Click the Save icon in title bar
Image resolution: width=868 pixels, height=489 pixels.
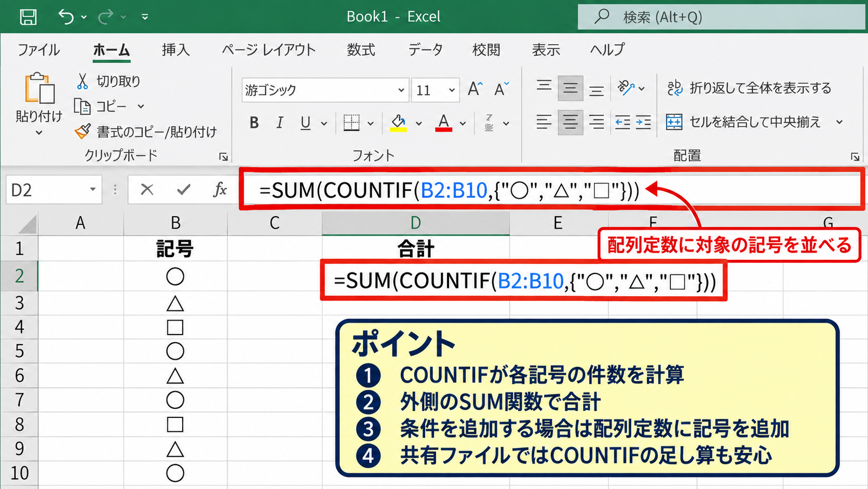(28, 17)
